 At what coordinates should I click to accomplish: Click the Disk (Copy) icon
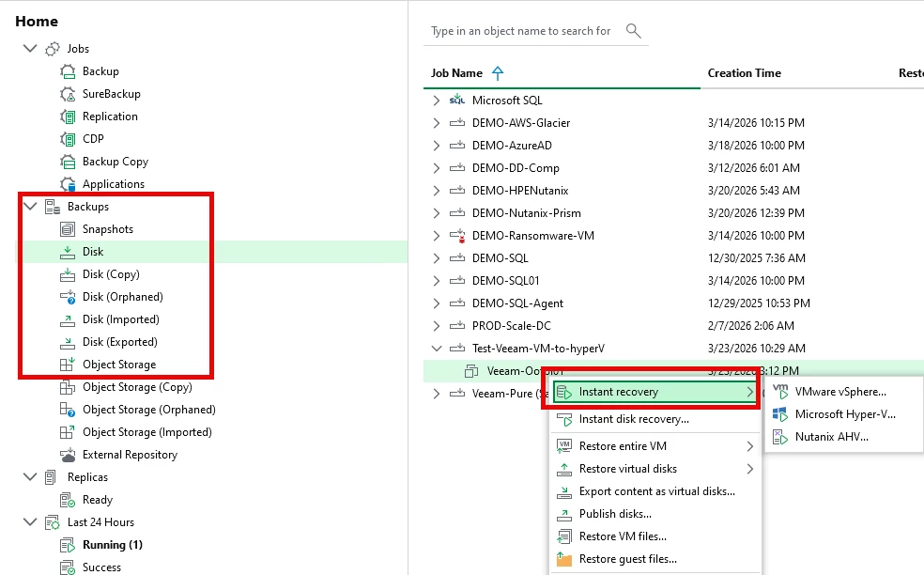pyautogui.click(x=68, y=274)
